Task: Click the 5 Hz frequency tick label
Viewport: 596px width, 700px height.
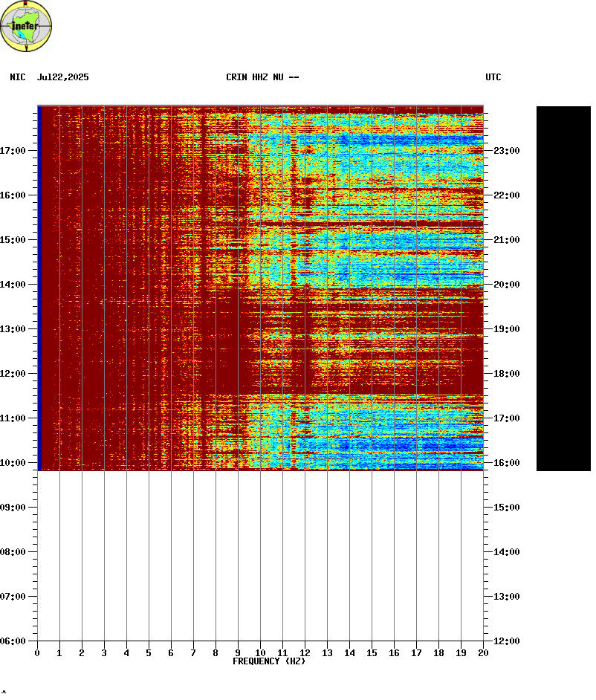Action: [x=149, y=653]
